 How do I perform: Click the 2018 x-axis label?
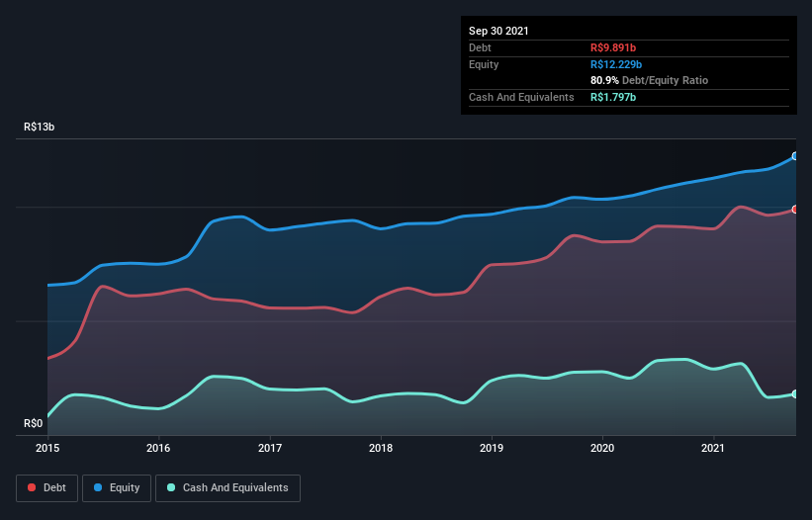[x=381, y=448]
